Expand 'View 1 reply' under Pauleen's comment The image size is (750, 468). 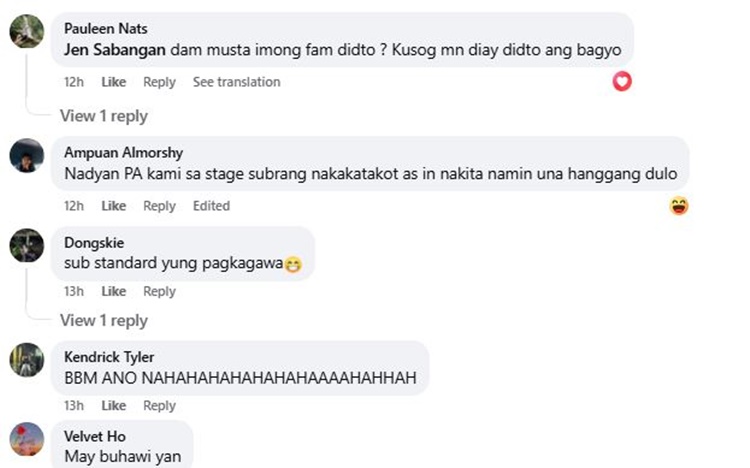click(103, 116)
